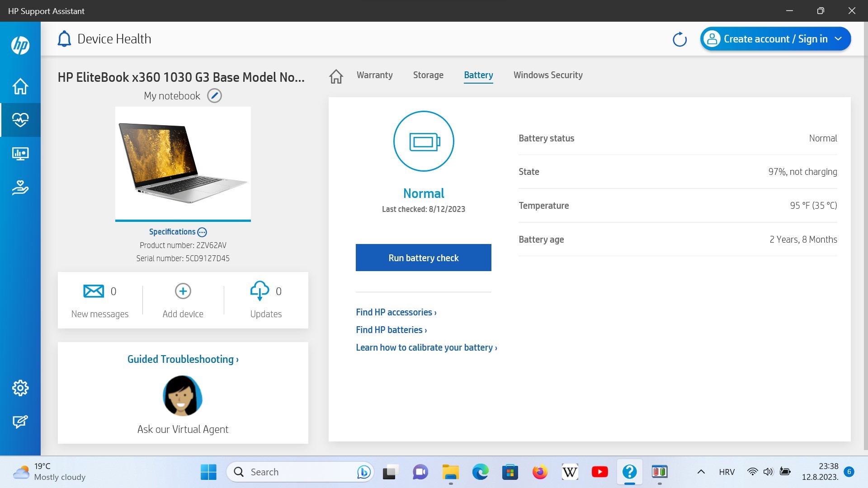Open Guided Troubleshooting link
This screenshot has height=488, width=868.
(x=183, y=359)
